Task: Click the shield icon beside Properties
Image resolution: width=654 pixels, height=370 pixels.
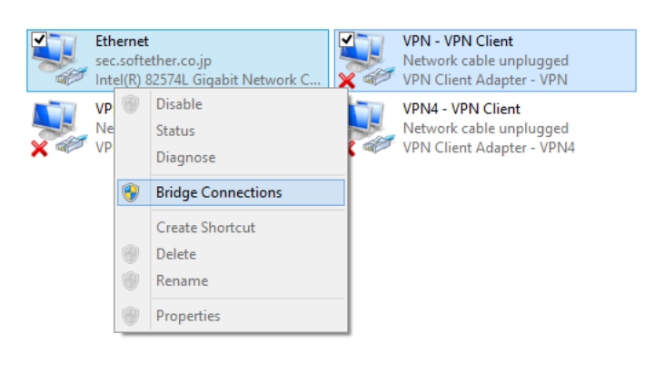Action: 131,316
